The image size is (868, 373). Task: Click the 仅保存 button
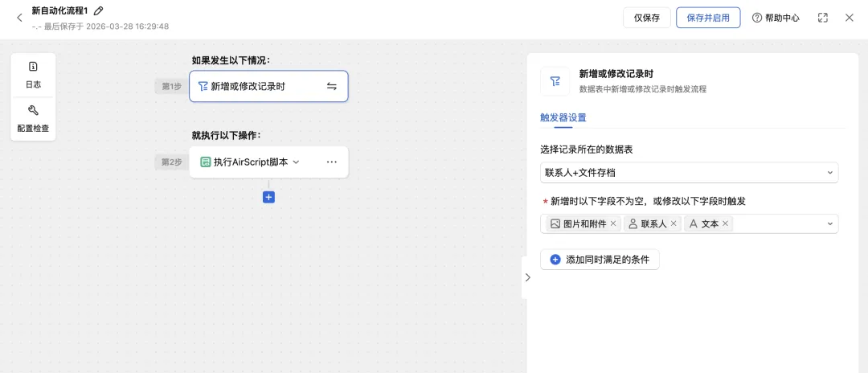click(x=646, y=18)
